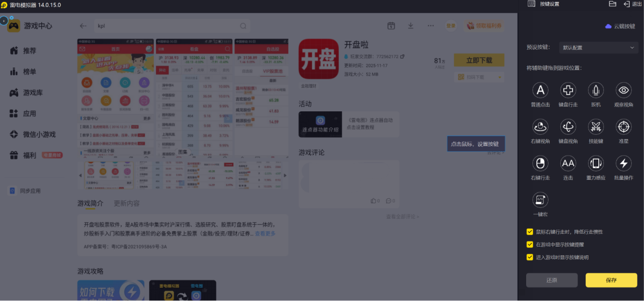
Task: Open the calendar icon in the top bar
Action: (x=391, y=26)
